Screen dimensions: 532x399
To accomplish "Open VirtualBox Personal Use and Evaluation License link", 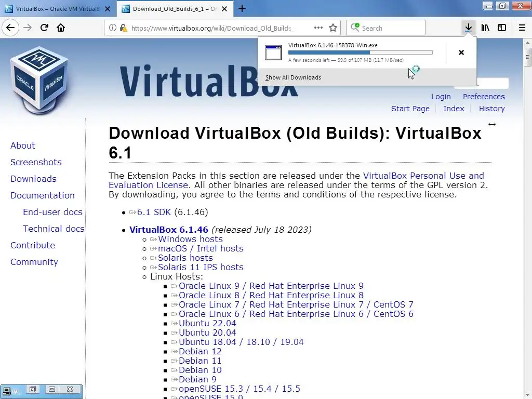I will (x=296, y=180).
